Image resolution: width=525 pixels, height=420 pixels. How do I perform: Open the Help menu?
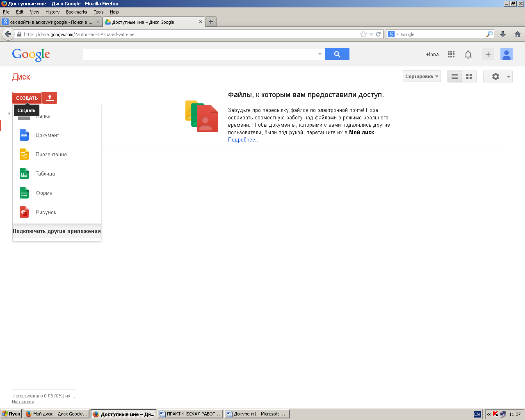coord(114,12)
